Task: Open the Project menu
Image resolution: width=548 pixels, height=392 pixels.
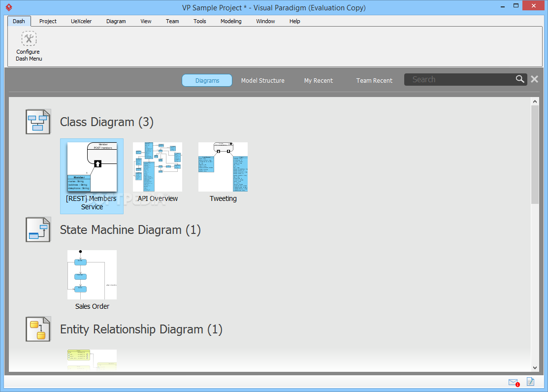Action: coord(48,21)
